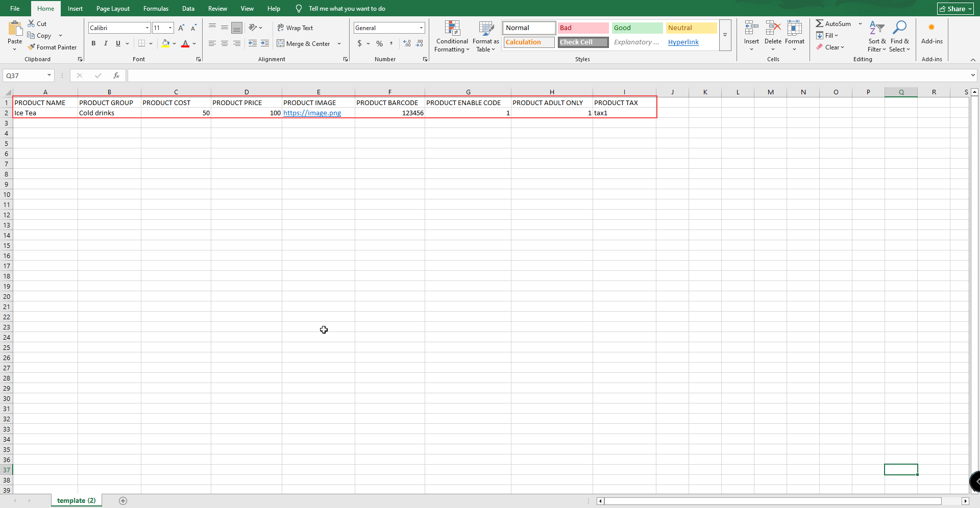Toggle Bold formatting
Screen dimensions: 980x508
tap(93, 43)
